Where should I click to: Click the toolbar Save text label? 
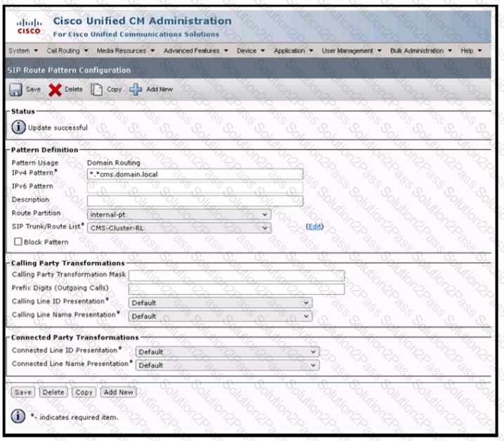pyautogui.click(x=33, y=89)
